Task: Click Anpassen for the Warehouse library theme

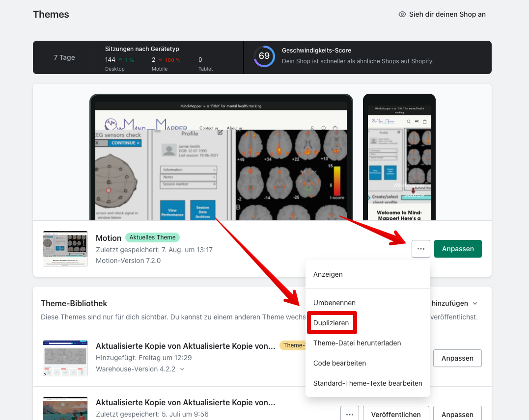Action: pos(457,358)
